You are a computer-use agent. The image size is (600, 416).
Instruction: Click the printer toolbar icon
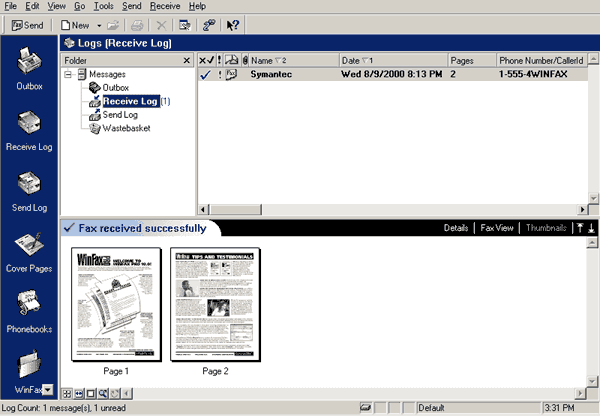coord(137,26)
